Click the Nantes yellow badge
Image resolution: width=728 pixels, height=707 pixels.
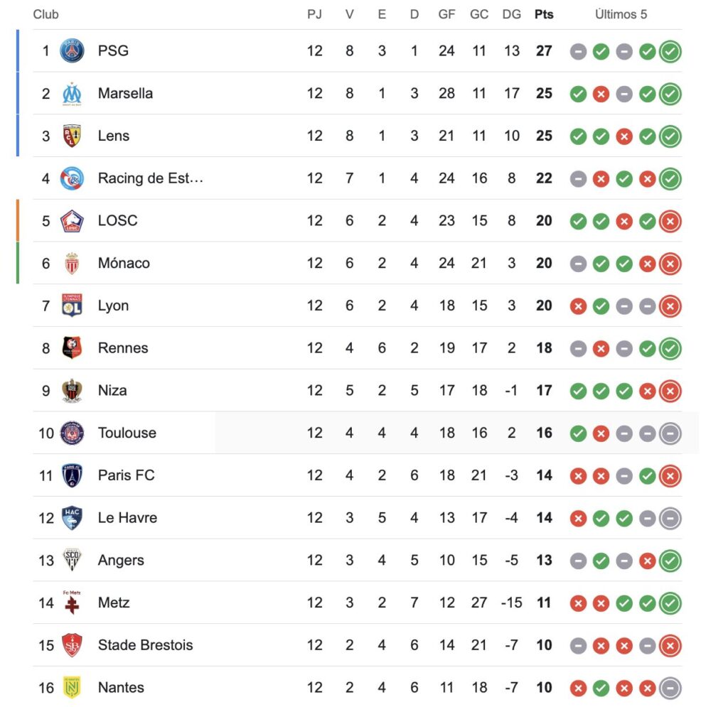(72, 687)
